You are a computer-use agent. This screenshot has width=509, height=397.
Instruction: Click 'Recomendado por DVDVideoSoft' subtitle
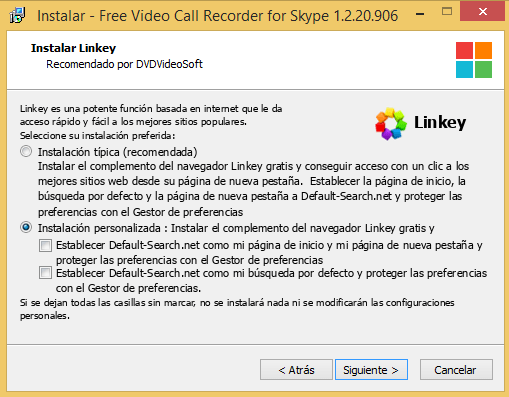[x=124, y=64]
